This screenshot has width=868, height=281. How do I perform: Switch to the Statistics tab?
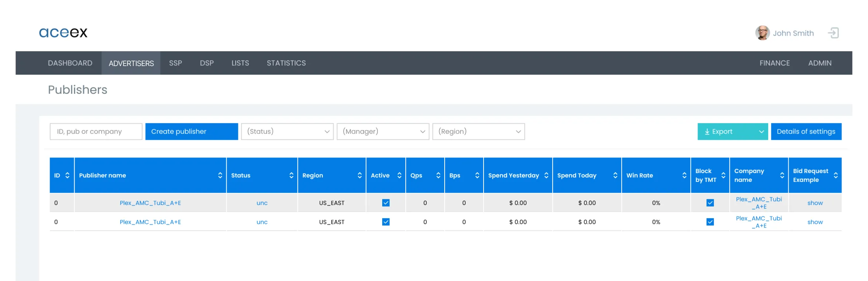(286, 63)
